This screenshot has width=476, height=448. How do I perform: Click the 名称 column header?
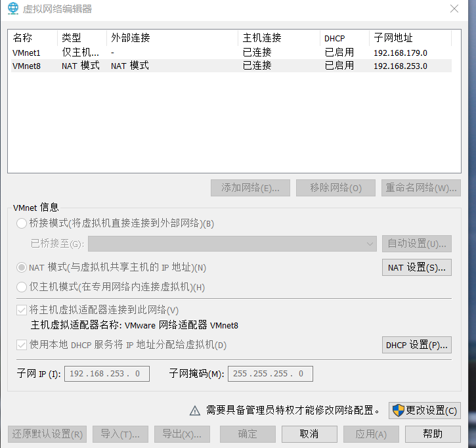pos(33,38)
